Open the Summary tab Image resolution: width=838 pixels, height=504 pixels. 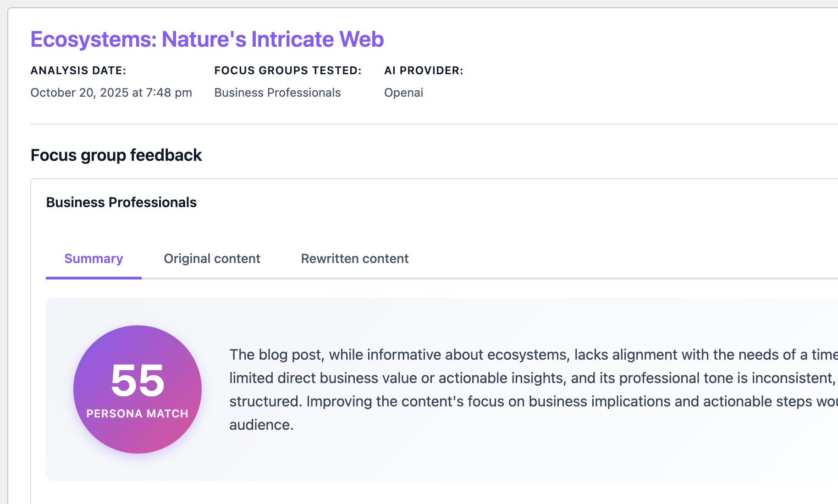94,259
